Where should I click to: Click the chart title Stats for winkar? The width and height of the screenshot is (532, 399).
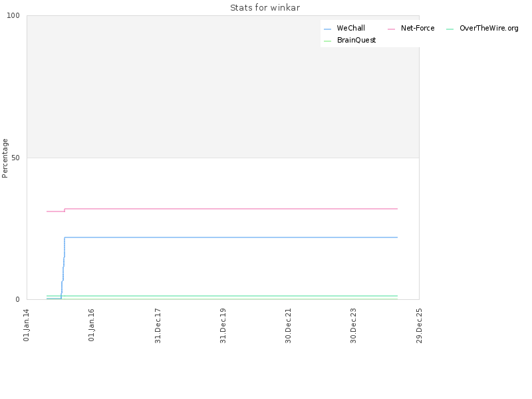(265, 7)
